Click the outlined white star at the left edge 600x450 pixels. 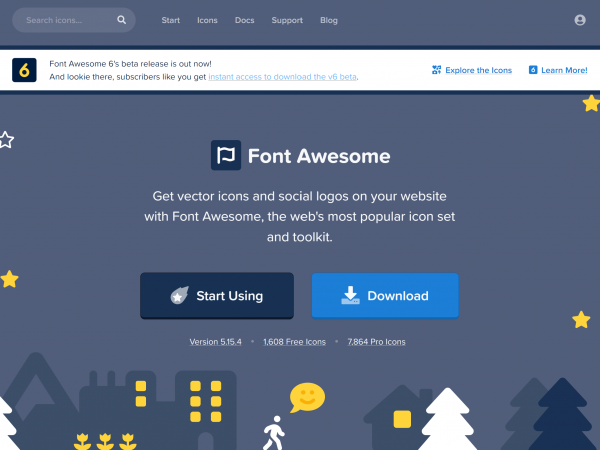click(6, 140)
